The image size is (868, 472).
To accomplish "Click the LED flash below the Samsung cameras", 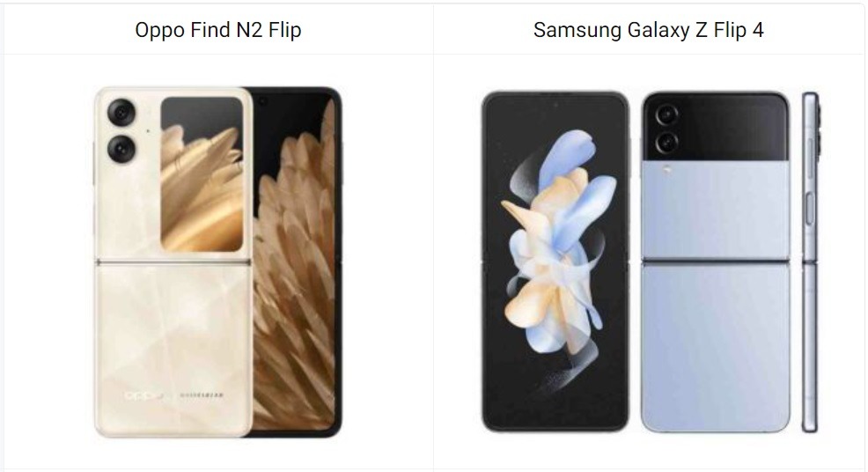I will tap(666, 170).
